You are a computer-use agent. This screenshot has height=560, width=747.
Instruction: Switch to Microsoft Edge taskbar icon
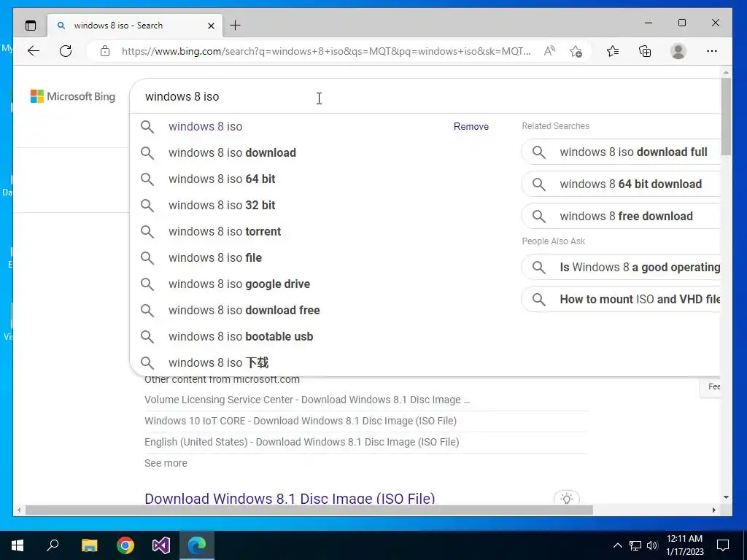tap(197, 545)
